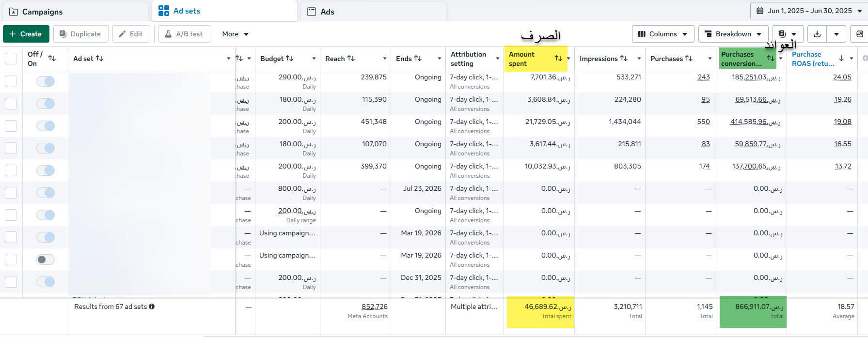Sort Impressions column using arrows icon
This screenshot has width=868, height=337.
pos(624,58)
